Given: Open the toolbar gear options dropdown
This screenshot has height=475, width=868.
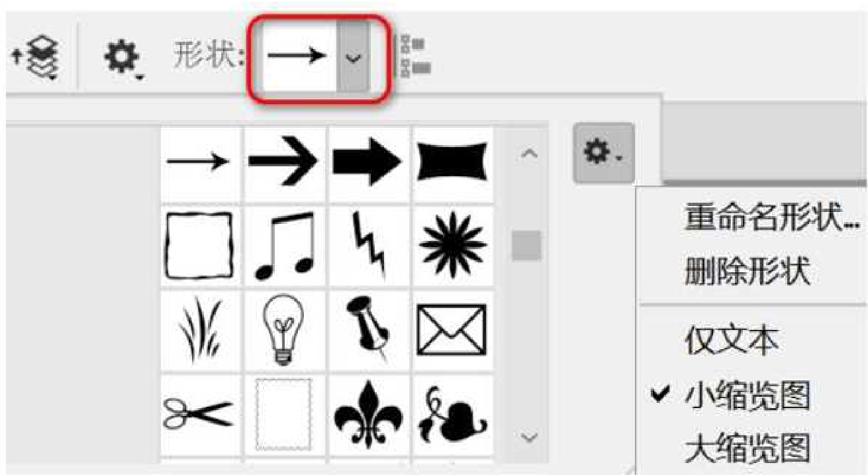Looking at the screenshot, I should coord(124,57).
